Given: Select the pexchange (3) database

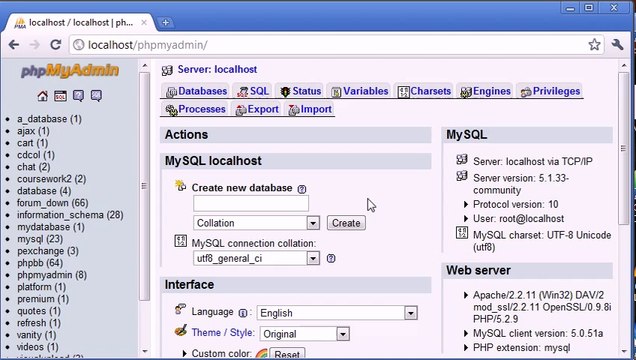Looking at the screenshot, I should [48, 251].
